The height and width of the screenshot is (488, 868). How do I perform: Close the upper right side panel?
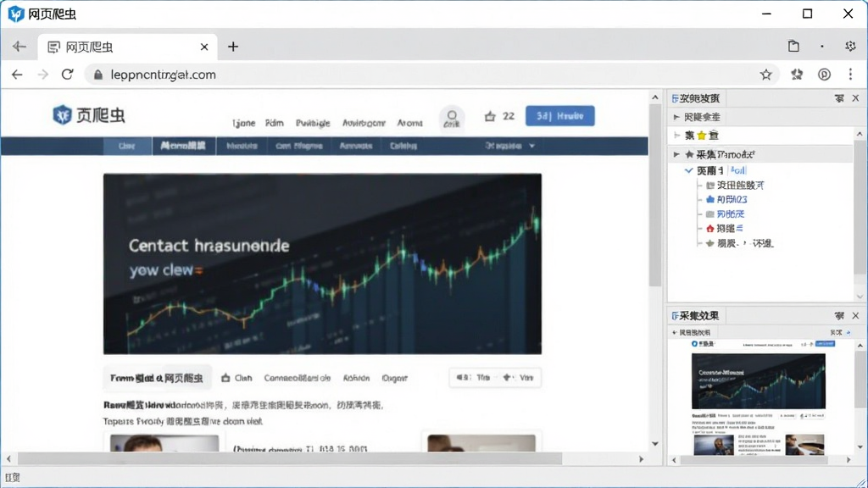click(x=856, y=98)
